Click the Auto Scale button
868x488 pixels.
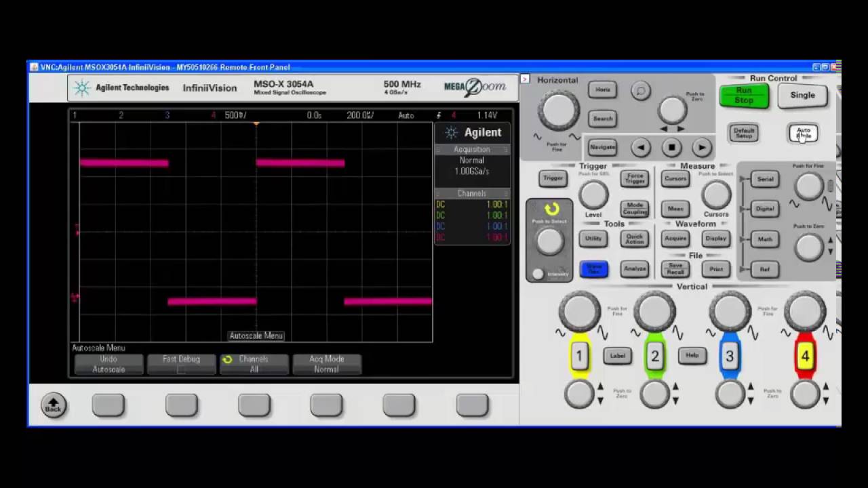point(803,133)
